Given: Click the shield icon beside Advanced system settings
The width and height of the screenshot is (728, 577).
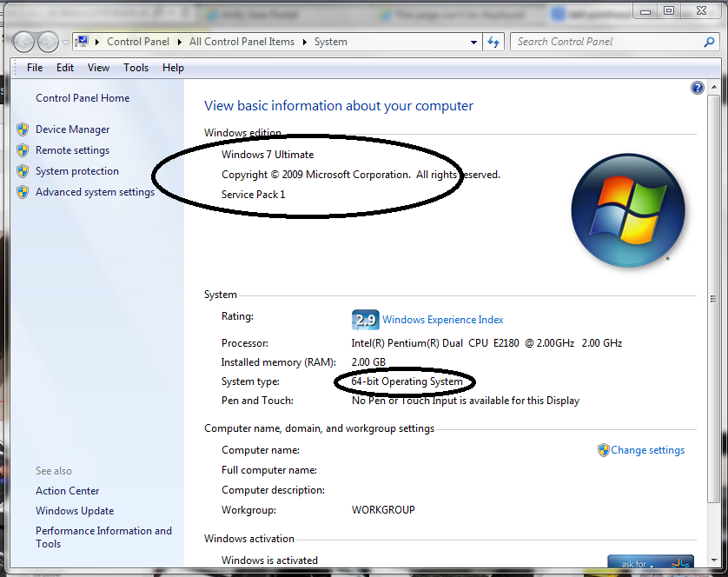Looking at the screenshot, I should click(22, 192).
